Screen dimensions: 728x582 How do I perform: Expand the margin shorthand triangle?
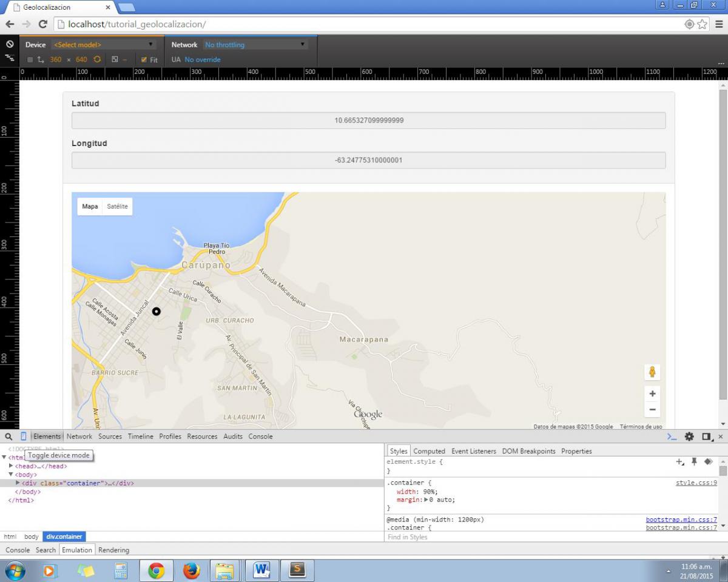point(426,500)
